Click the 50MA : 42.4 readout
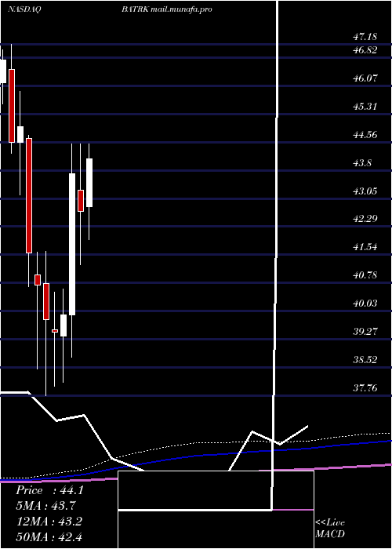The height and width of the screenshot is (549, 392). coord(49,536)
